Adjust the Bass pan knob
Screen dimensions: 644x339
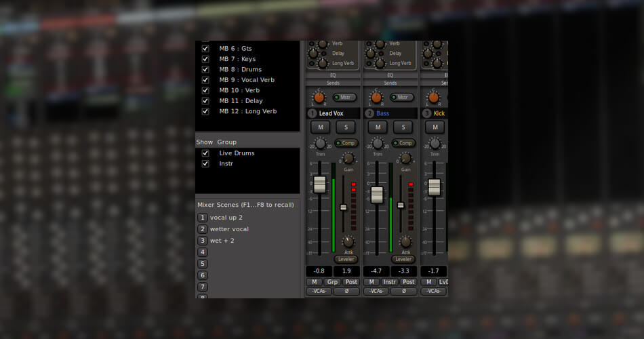(376, 98)
